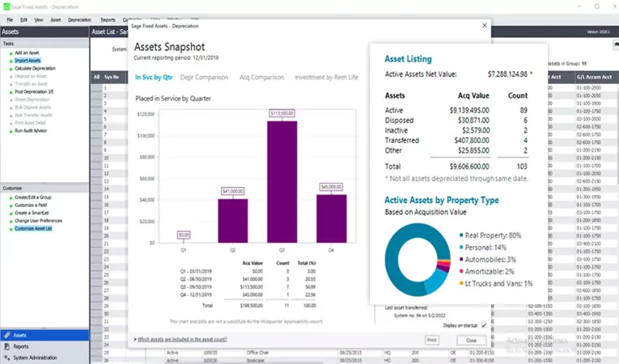The height and width of the screenshot is (364, 619).
Task: Click the Tasks section header
Action: tap(45, 44)
